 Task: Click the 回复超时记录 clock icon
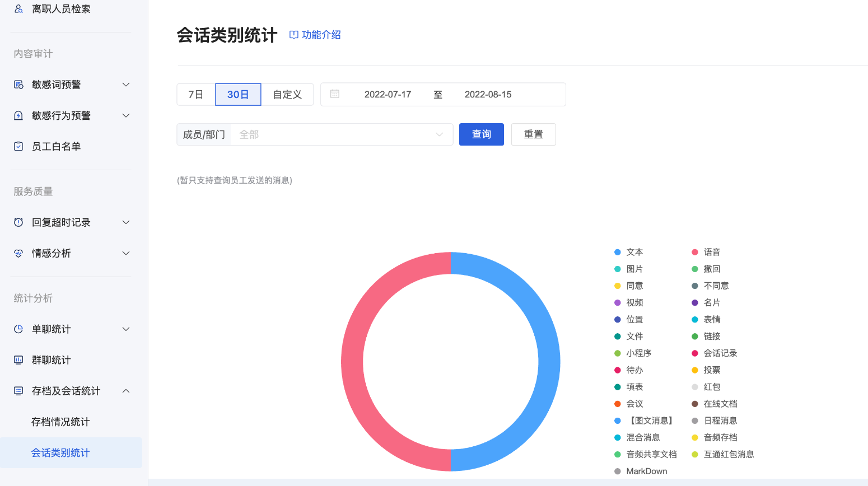tap(18, 222)
